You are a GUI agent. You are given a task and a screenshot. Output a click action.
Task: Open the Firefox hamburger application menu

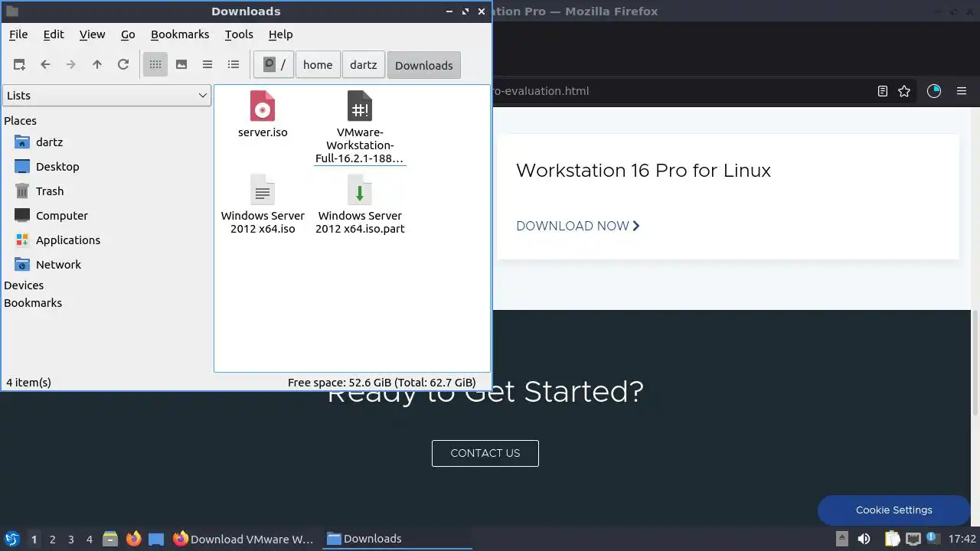tap(962, 91)
